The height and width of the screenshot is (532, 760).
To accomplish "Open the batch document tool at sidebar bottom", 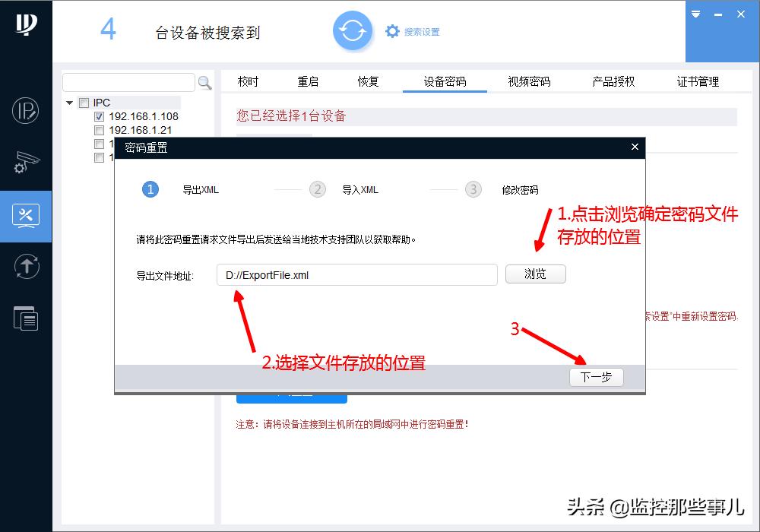I will (26, 318).
